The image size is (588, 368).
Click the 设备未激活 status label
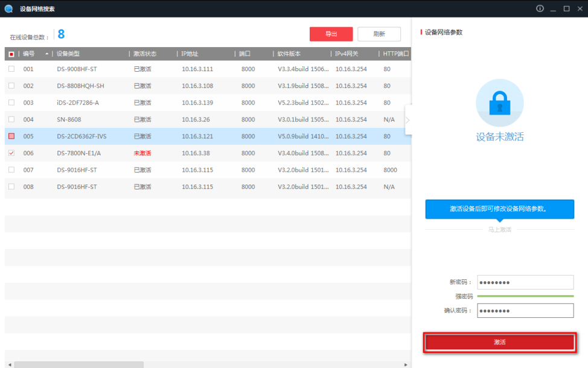[500, 137]
